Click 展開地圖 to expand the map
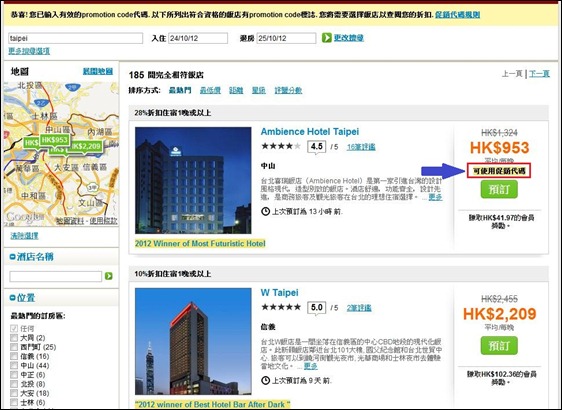The image size is (562, 410). [98, 71]
